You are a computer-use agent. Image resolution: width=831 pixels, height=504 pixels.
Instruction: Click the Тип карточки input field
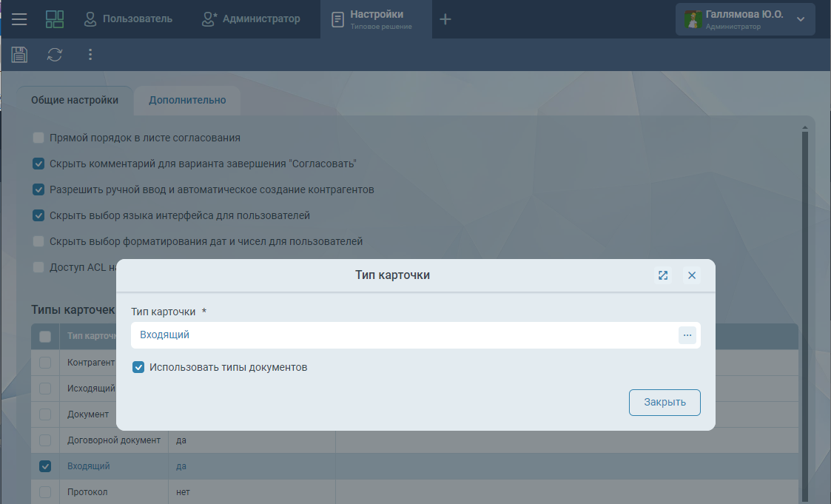(400, 335)
